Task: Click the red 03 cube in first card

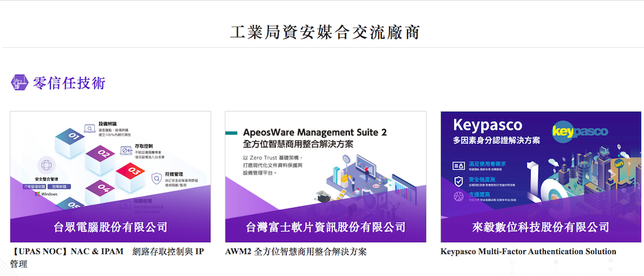Action: point(130,177)
